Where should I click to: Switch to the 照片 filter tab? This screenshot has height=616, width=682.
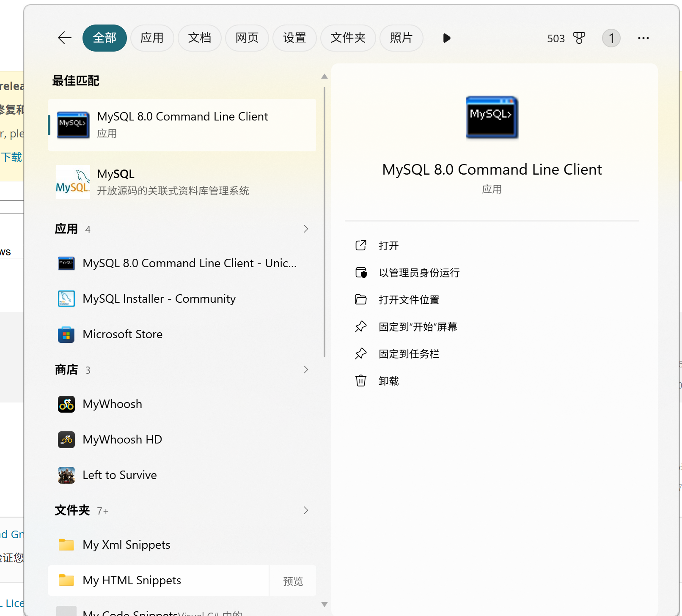click(401, 38)
